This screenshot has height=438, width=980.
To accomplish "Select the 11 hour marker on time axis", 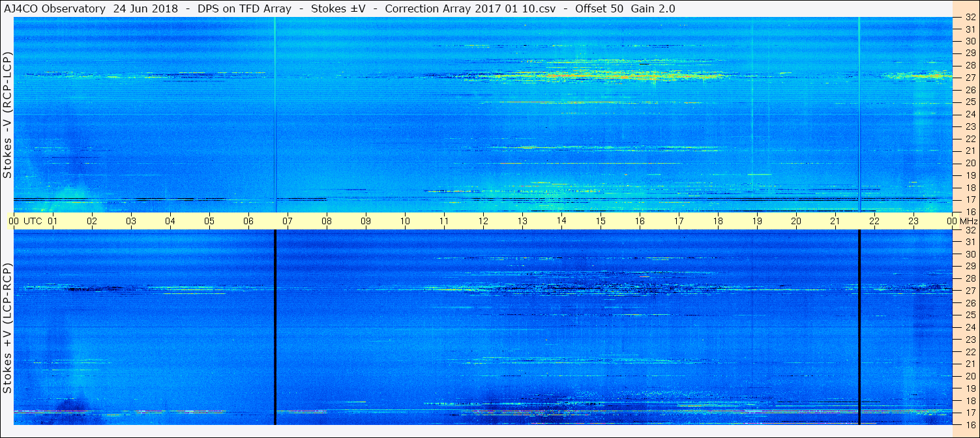I will coord(444,221).
